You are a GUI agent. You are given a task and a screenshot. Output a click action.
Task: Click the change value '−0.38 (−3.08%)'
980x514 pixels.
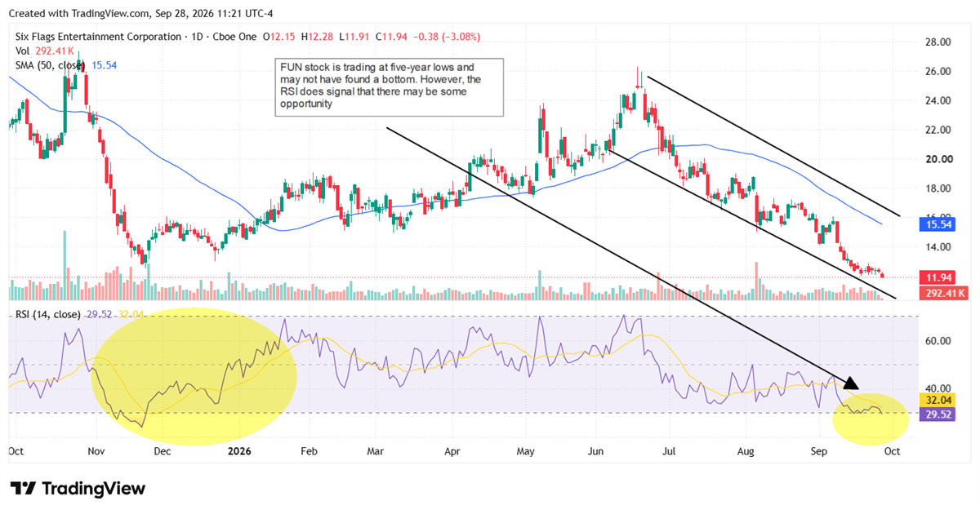click(x=445, y=37)
